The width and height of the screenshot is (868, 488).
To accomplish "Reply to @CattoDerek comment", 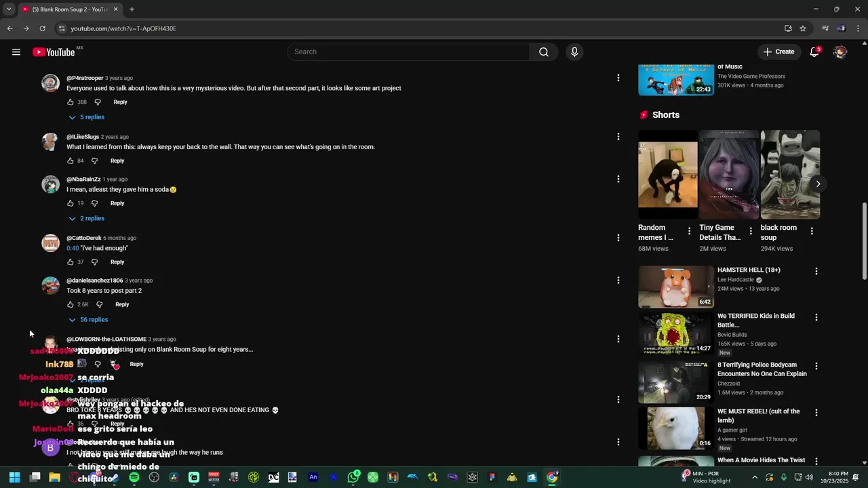I will pyautogui.click(x=117, y=262).
